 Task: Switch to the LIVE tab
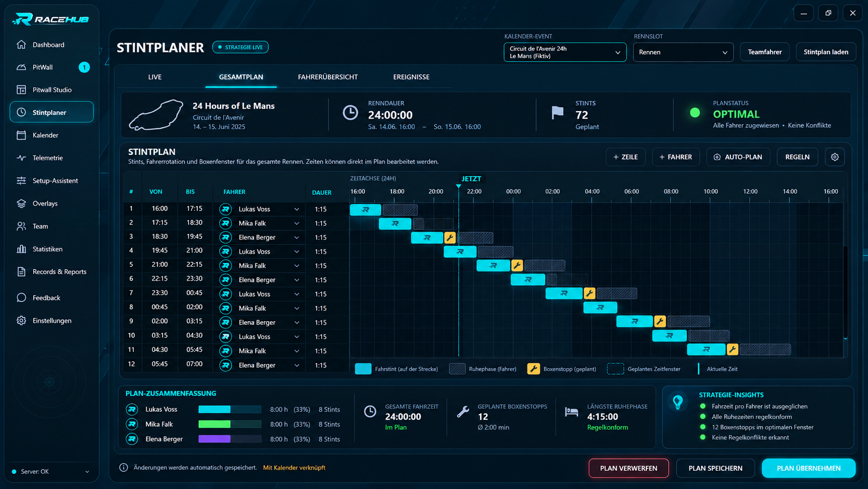point(155,77)
